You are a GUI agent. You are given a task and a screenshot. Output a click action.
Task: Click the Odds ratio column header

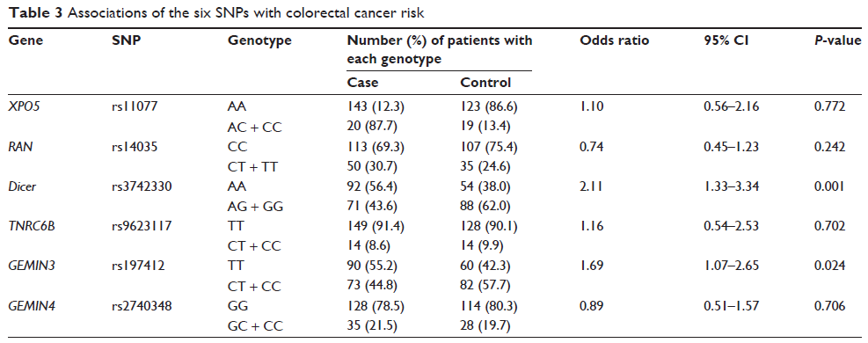coord(614,41)
